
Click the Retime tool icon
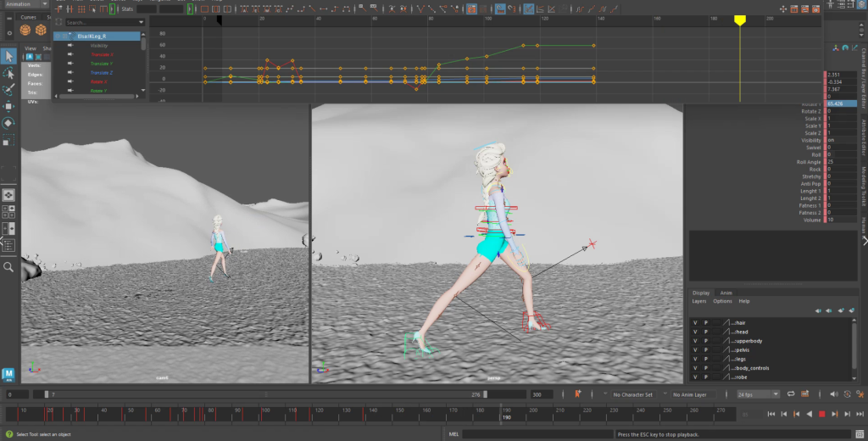103,9
